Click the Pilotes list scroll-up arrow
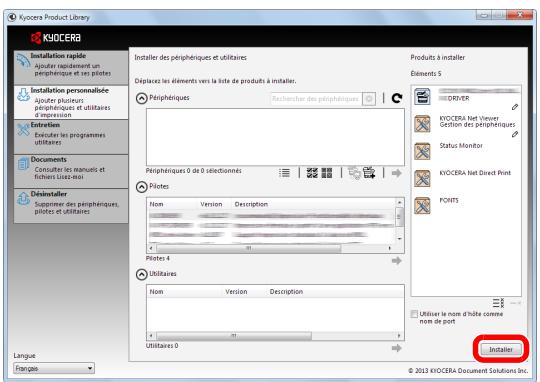This screenshot has width=540, height=382. pyautogui.click(x=399, y=203)
